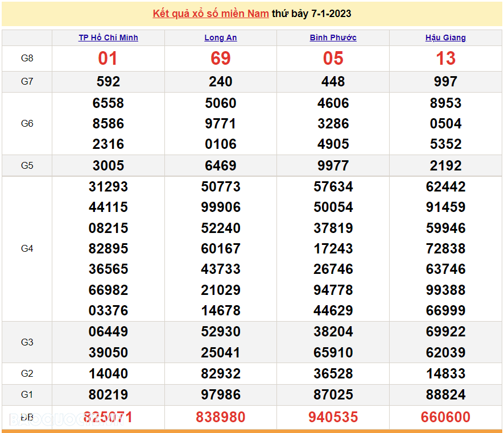Click special prize number 940535
Screen dimensions: 504x433
pos(333,417)
